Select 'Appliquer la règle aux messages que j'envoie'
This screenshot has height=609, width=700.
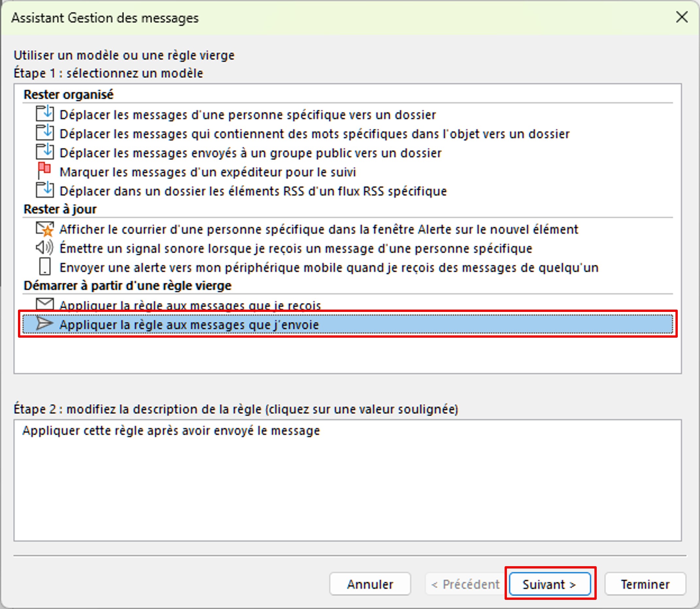189,325
